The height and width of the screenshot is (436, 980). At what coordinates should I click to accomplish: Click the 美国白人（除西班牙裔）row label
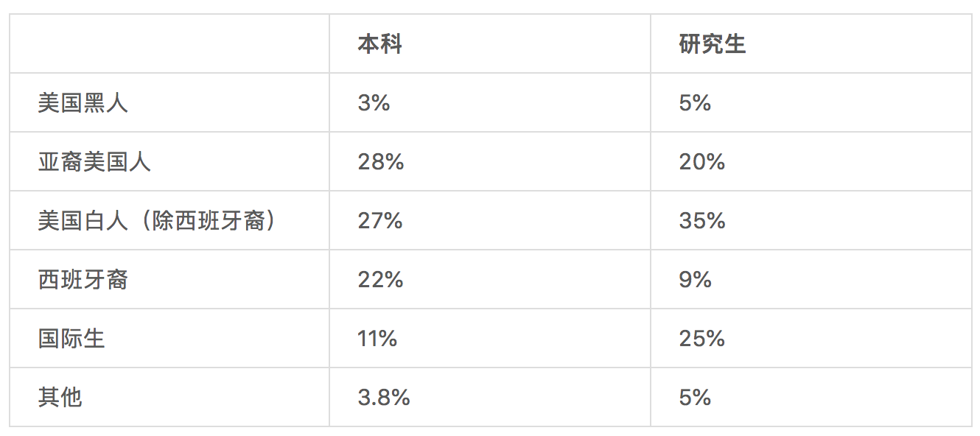[158, 221]
